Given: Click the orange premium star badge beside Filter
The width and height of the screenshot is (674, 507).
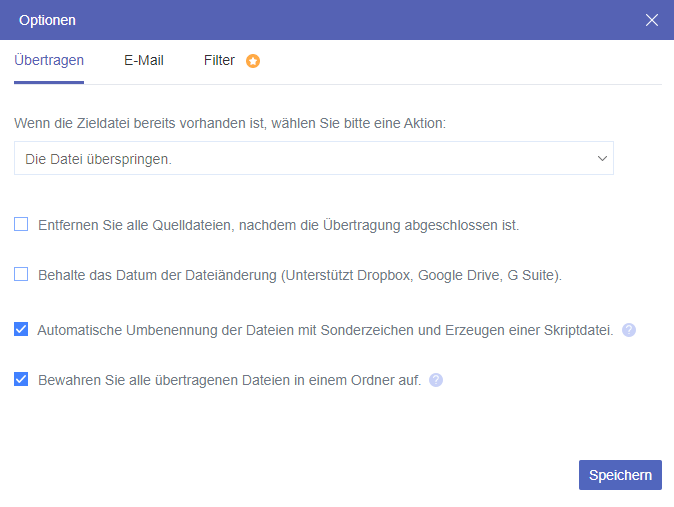Looking at the screenshot, I should click(253, 61).
